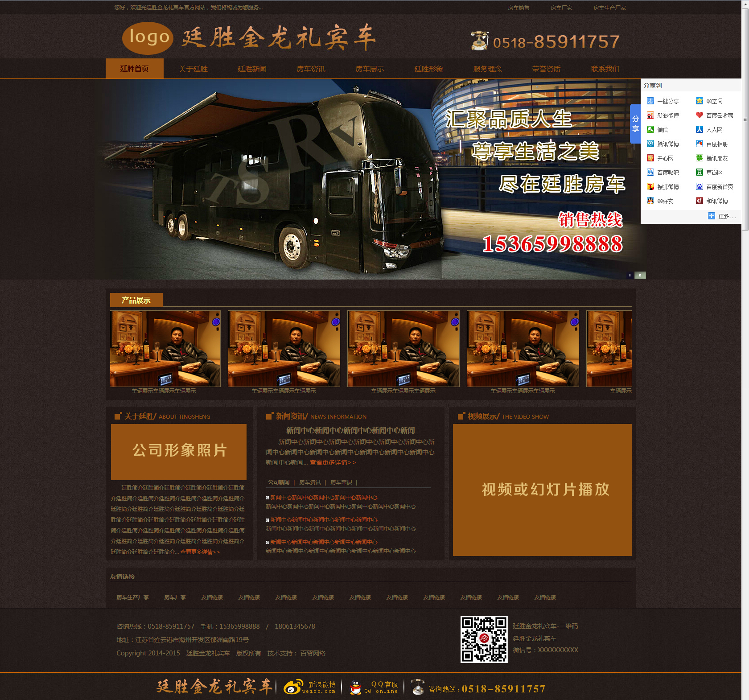Open the 关于廷胜 nav item
Viewport: 749px width, 700px height.
click(x=193, y=69)
